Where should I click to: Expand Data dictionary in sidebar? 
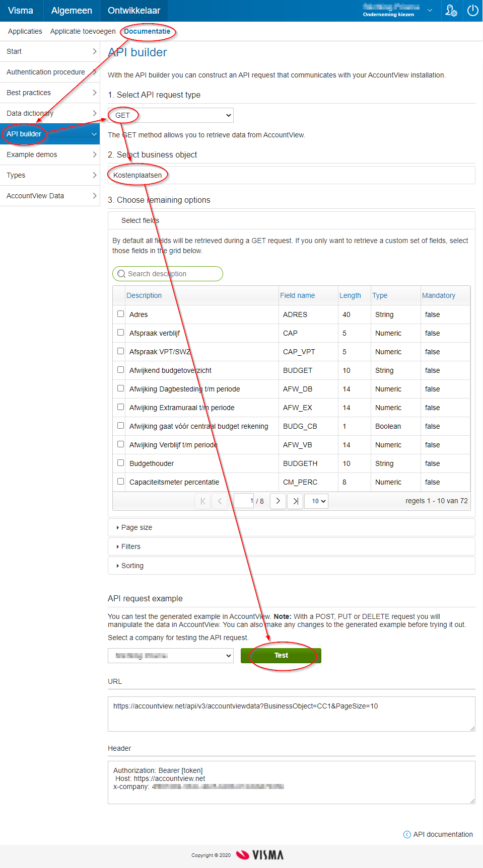pyautogui.click(x=50, y=113)
